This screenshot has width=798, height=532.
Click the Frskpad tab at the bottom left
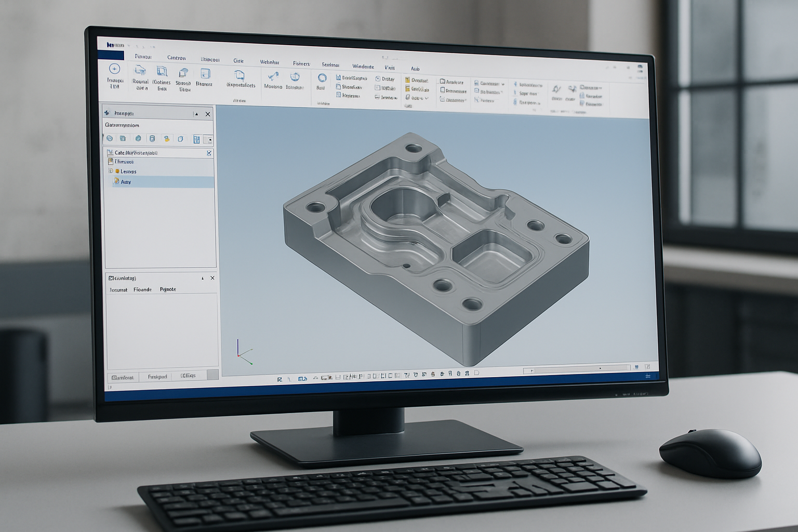pyautogui.click(x=157, y=377)
